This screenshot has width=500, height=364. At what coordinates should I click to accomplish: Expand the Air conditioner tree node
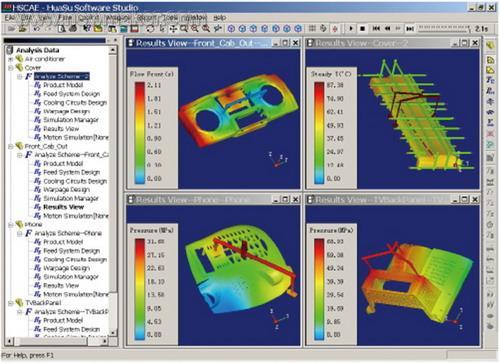[x=11, y=59]
